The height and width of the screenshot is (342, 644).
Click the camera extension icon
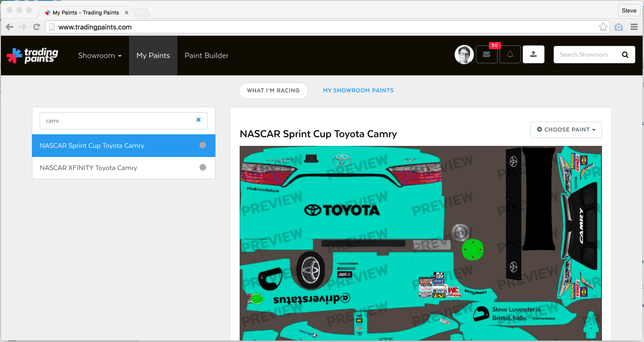(618, 27)
